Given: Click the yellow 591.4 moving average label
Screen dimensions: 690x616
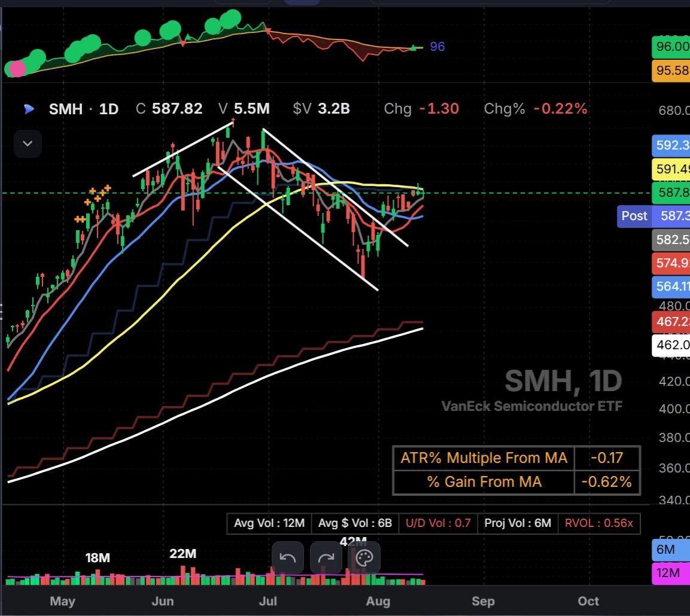Looking at the screenshot, I should click(x=671, y=169).
